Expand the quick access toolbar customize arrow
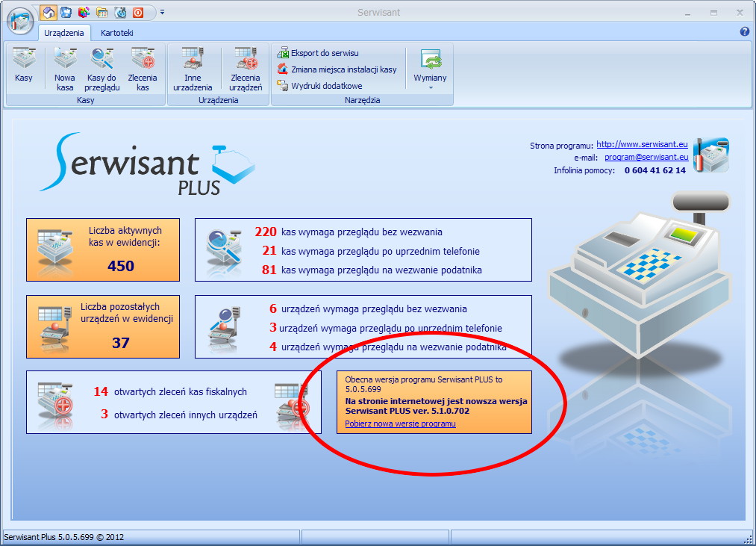 click(x=163, y=13)
